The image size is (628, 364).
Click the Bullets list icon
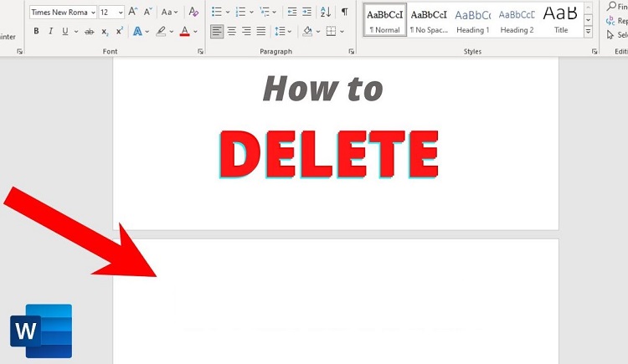[216, 12]
